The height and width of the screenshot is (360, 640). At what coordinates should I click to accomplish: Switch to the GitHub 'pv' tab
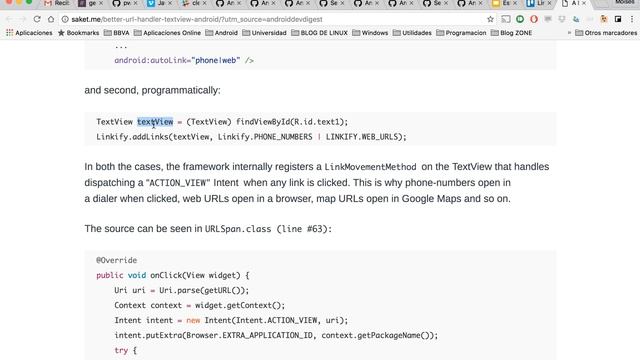pyautogui.click(x=122, y=3)
